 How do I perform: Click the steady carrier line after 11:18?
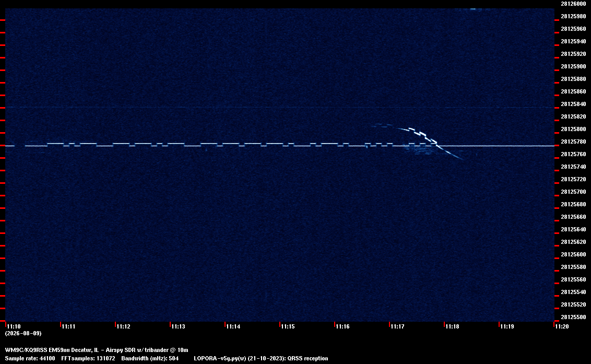click(x=498, y=146)
